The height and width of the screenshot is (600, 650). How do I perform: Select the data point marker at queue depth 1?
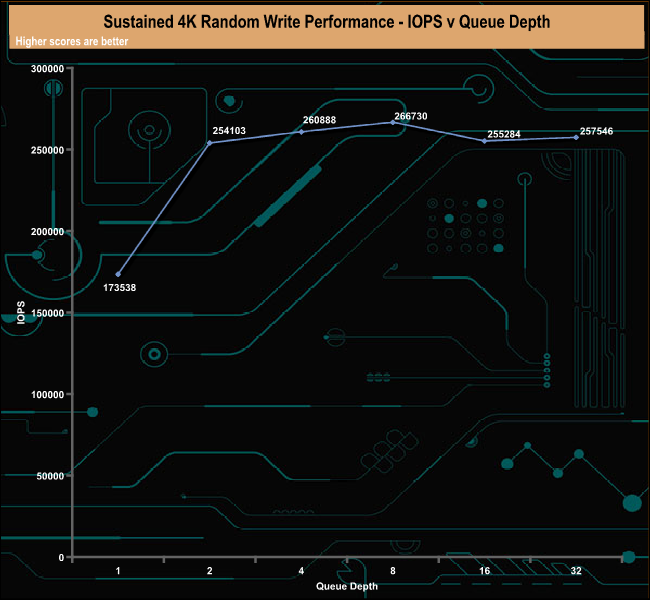point(118,274)
